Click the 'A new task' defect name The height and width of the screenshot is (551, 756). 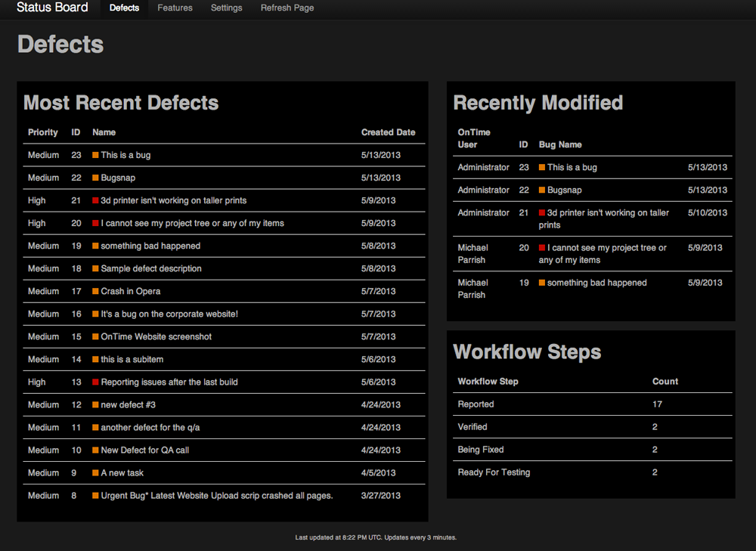click(x=122, y=473)
